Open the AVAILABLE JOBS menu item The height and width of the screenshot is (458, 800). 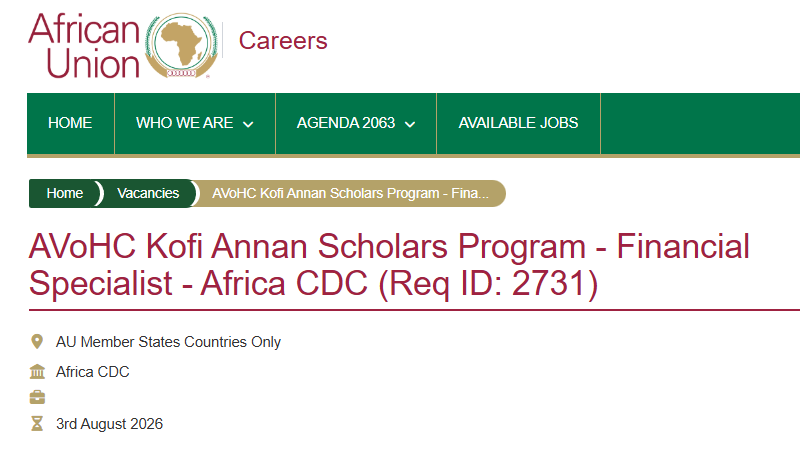coord(518,123)
